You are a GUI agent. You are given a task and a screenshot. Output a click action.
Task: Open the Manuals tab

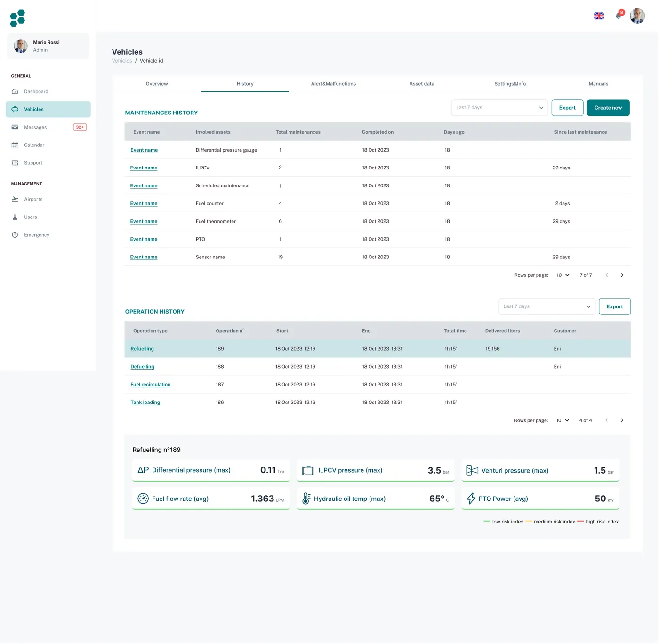click(598, 84)
